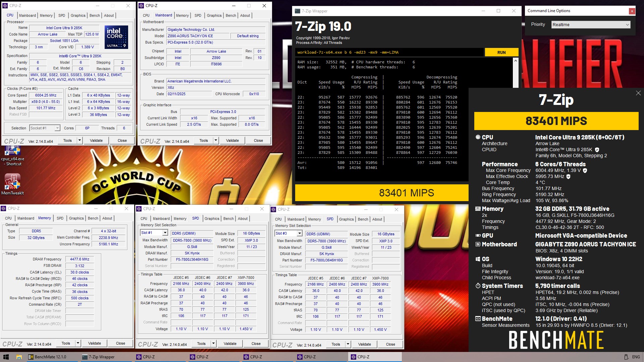Screen dimensions: 644x362
Task: Click the CPU section icon in BenchMate panel
Action: (x=478, y=137)
